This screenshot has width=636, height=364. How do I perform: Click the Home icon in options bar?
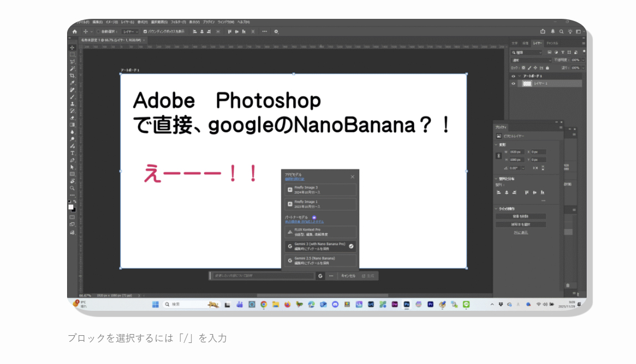click(x=74, y=32)
